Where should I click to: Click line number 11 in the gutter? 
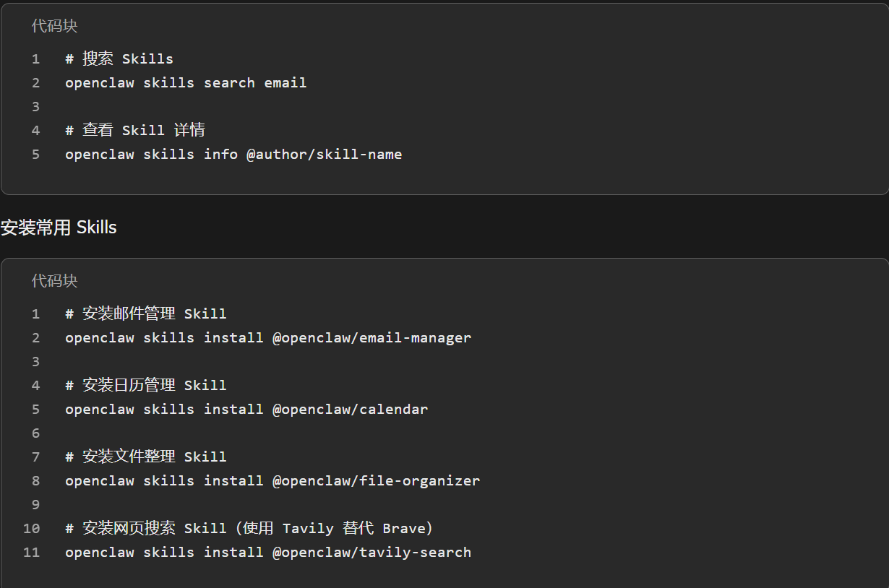[31, 553]
